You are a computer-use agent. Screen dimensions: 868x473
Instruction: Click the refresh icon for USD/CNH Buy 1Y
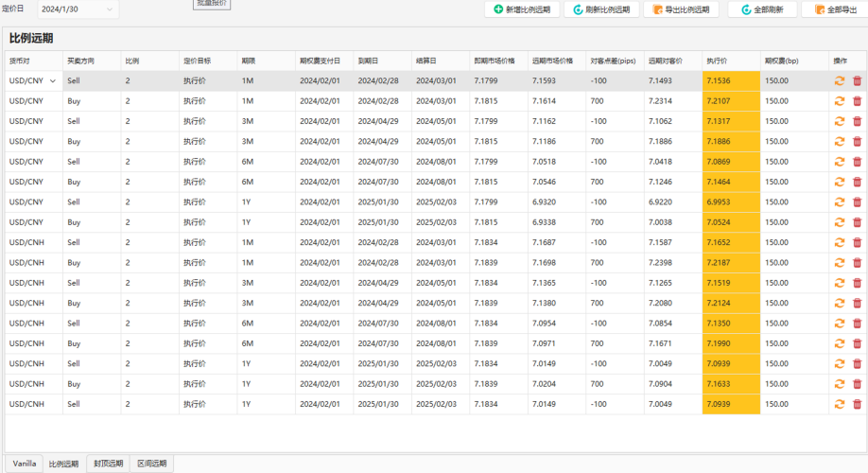pos(839,384)
